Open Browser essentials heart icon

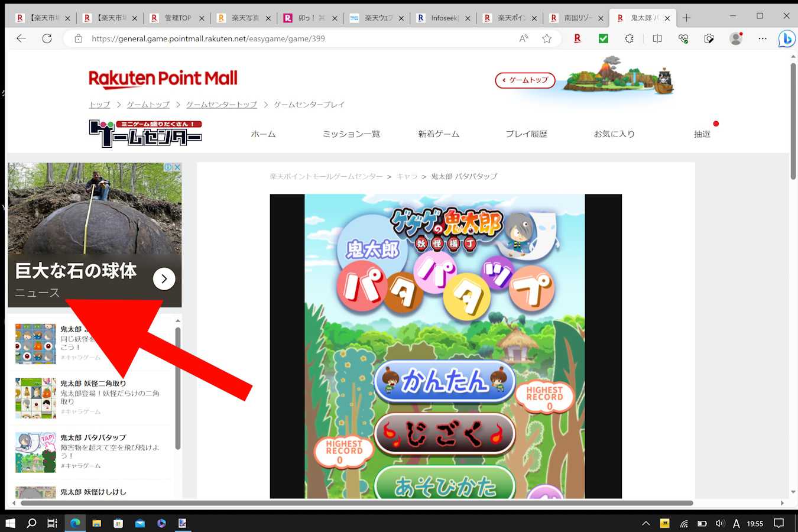pos(683,38)
